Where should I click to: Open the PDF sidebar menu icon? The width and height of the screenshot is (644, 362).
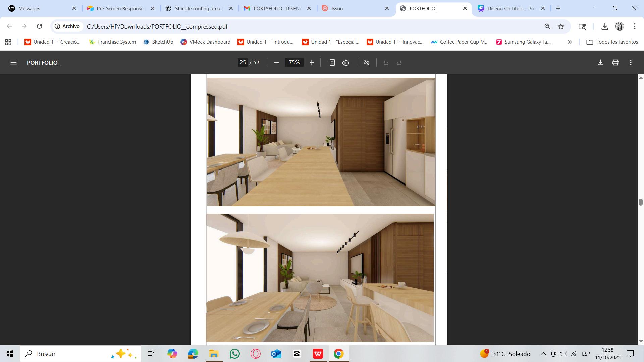(x=13, y=63)
